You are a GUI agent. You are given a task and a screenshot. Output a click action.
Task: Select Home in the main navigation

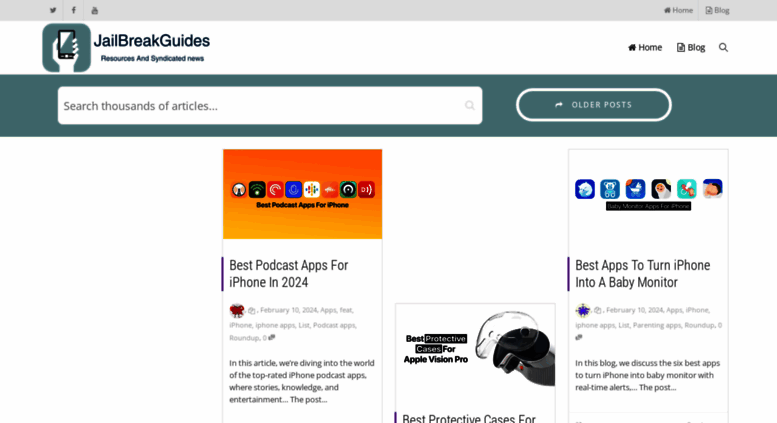pos(645,48)
